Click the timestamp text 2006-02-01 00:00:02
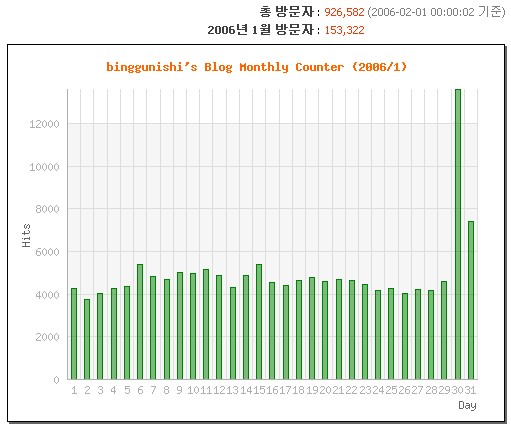Screen dimensions: 511x425 tap(422, 12)
